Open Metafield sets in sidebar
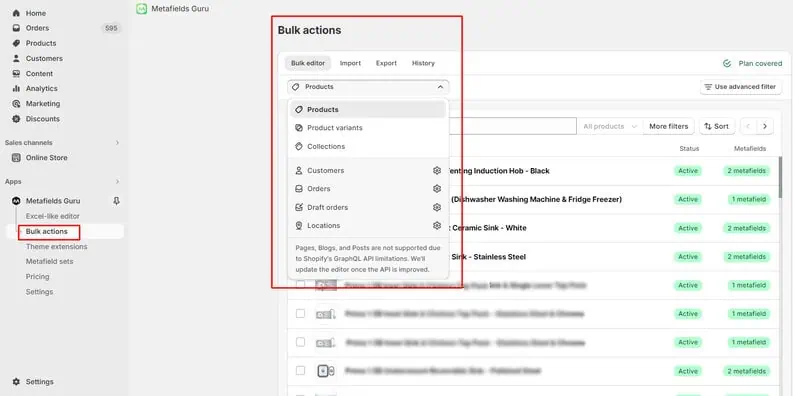 tap(50, 261)
